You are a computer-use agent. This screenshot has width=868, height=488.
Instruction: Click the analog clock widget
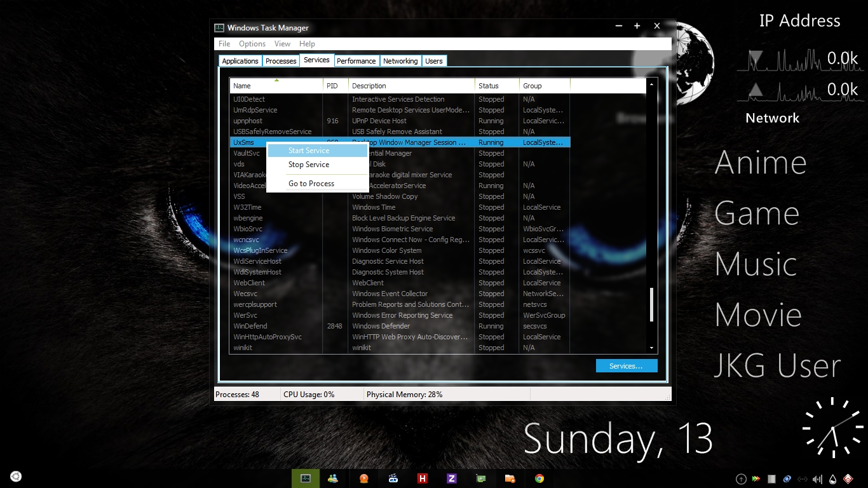(x=832, y=428)
